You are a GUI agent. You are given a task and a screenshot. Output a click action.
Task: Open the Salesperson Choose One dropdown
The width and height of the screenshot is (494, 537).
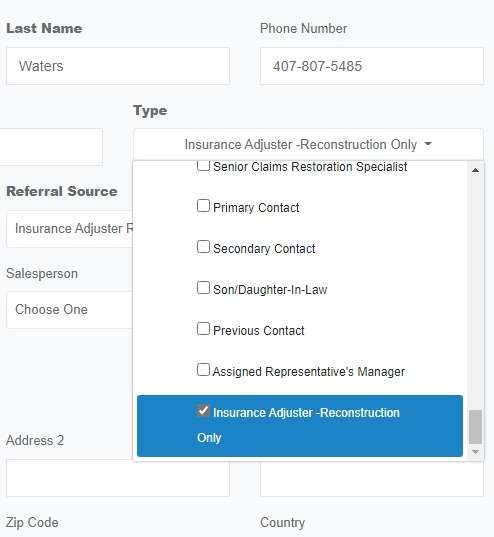coord(70,310)
